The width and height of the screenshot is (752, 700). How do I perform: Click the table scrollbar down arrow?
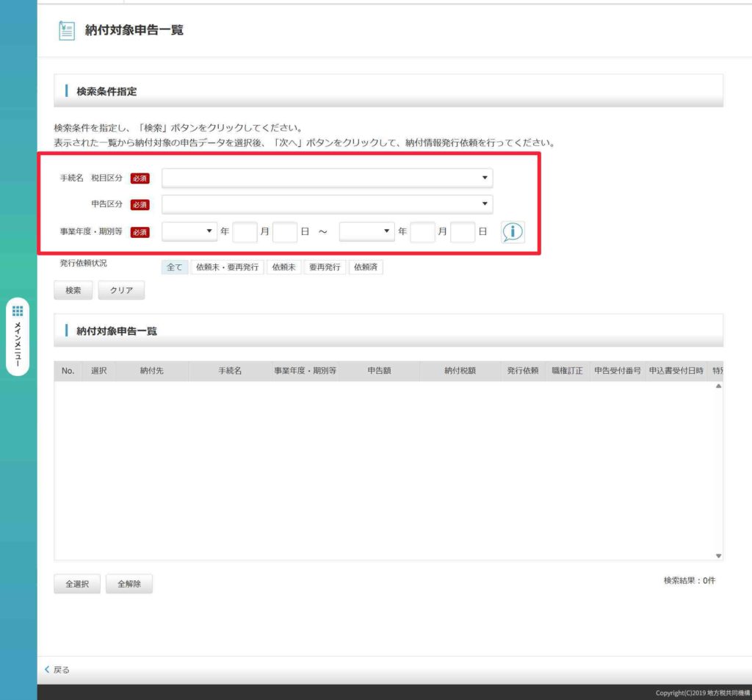click(x=718, y=556)
